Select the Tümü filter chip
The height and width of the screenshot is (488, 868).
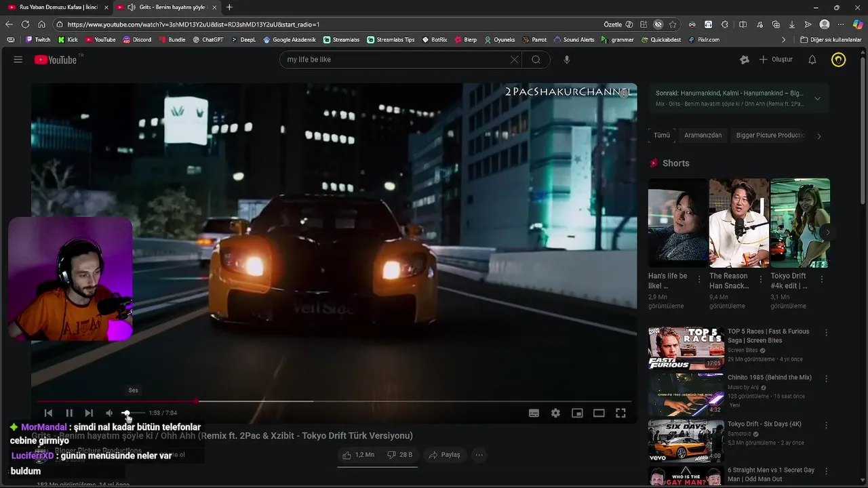tap(662, 136)
